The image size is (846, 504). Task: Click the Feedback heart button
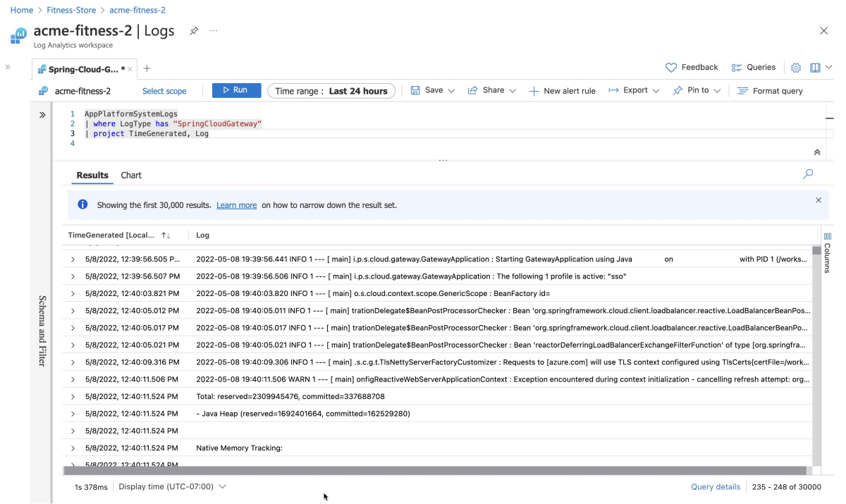click(692, 68)
